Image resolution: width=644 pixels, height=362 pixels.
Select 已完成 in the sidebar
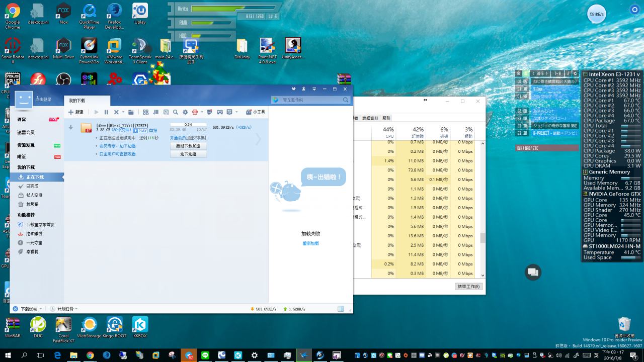click(x=32, y=186)
